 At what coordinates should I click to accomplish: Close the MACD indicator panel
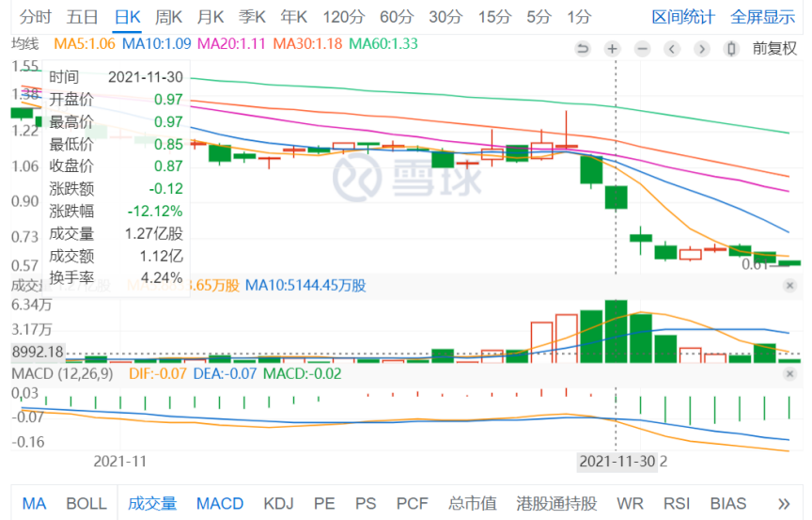789,374
